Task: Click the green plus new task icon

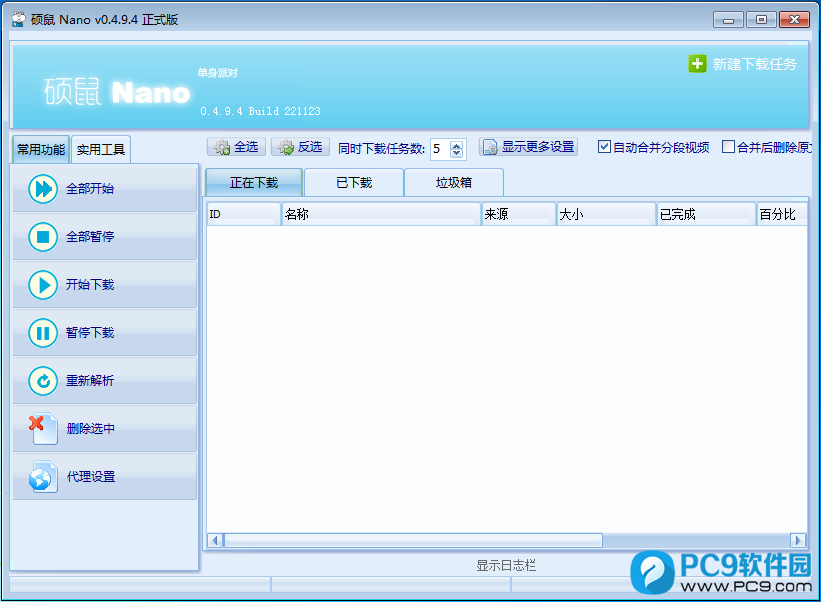Action: tap(697, 64)
